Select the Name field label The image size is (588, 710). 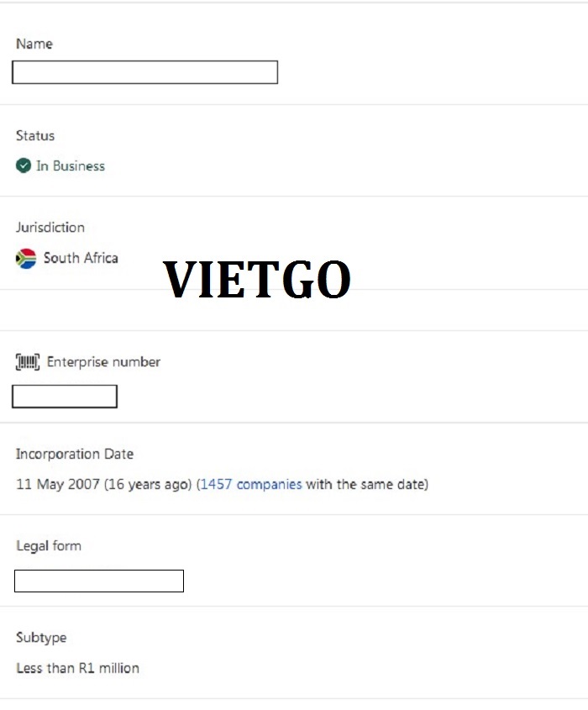pyautogui.click(x=34, y=44)
